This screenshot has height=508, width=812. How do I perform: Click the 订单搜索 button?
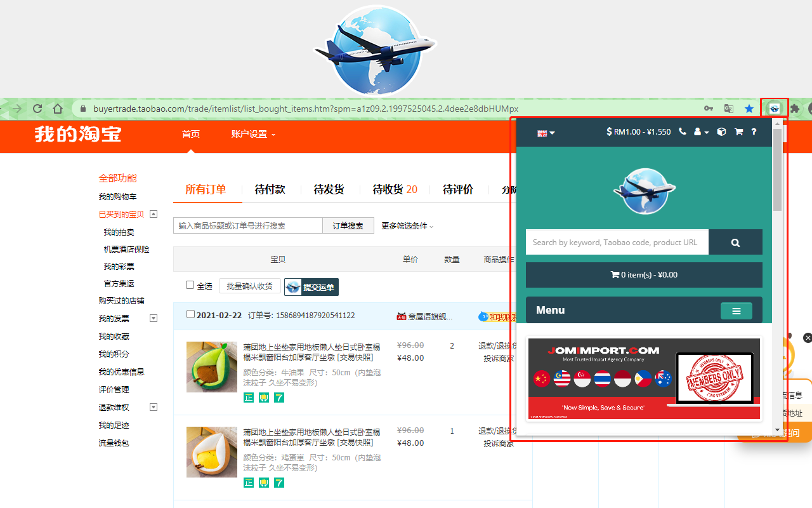[348, 225]
